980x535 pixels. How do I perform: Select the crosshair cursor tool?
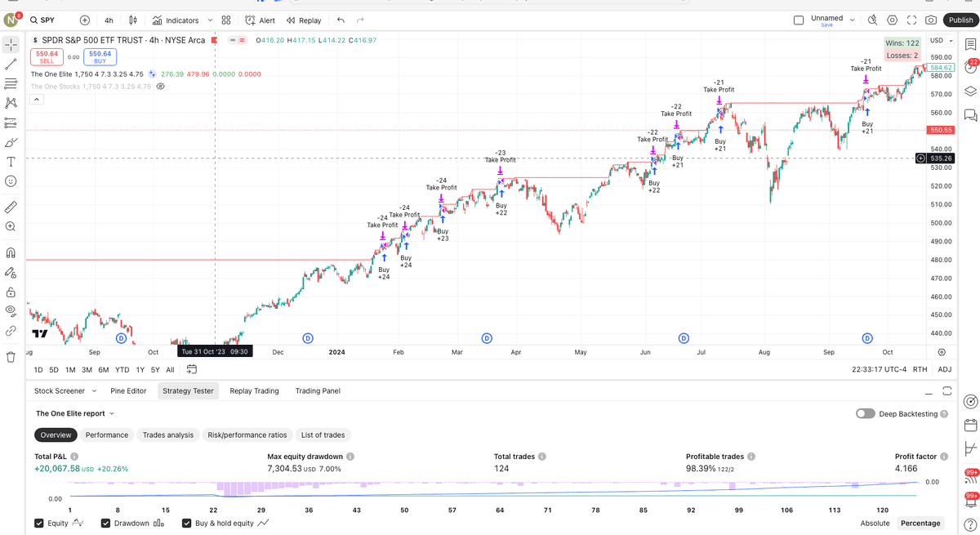(11, 45)
